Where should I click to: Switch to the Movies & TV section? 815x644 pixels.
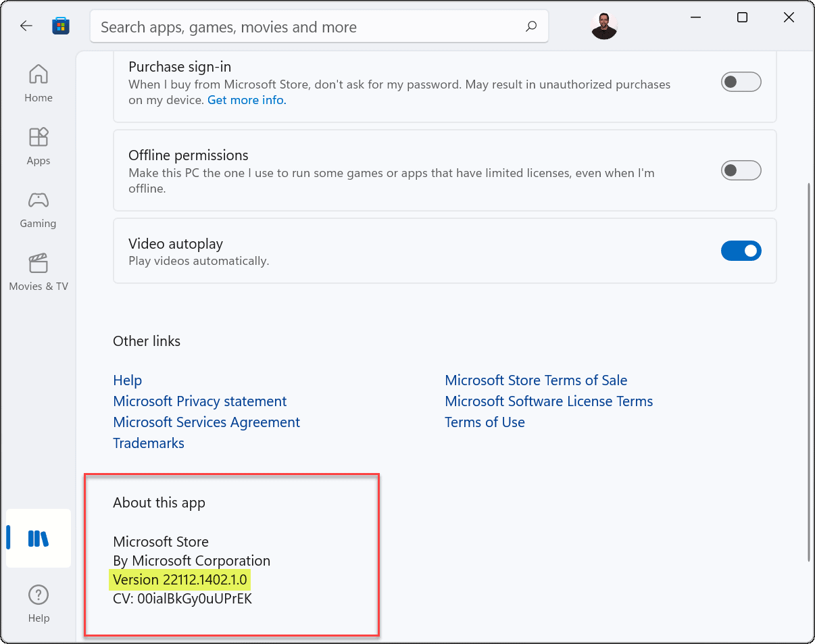point(38,272)
